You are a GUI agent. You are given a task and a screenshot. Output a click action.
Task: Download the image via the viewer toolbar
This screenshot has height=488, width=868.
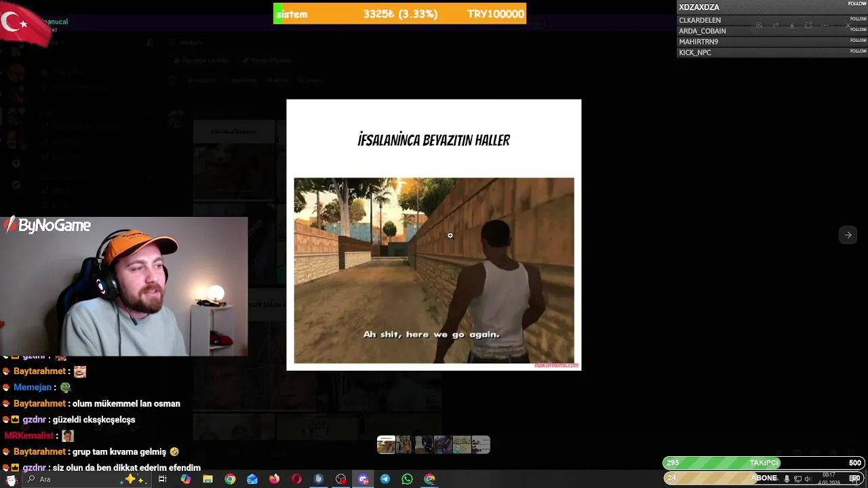tap(792, 25)
